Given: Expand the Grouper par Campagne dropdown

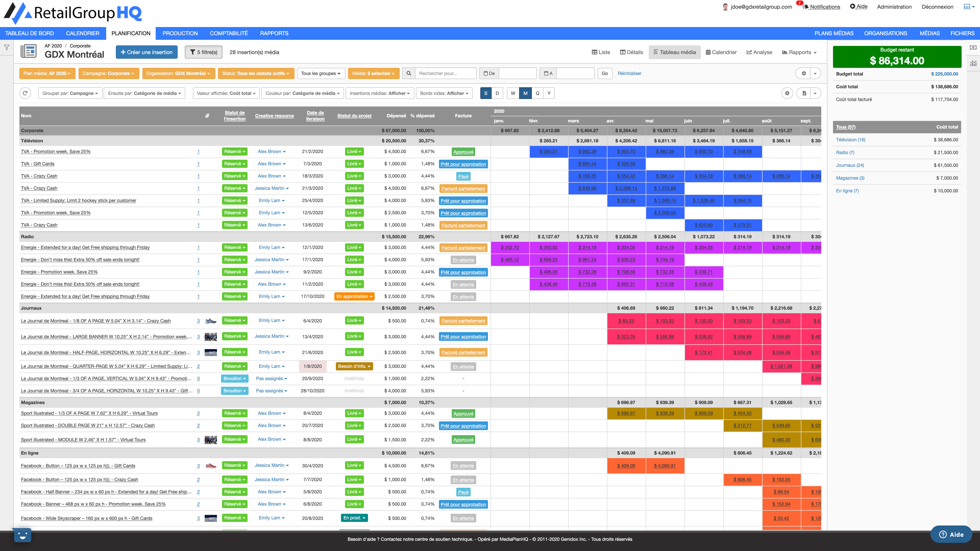Looking at the screenshot, I should [x=70, y=93].
